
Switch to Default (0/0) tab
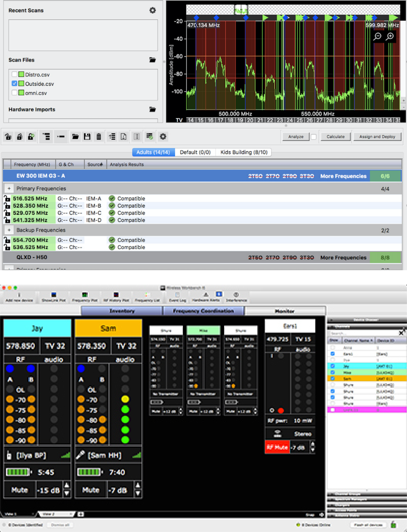tap(195, 152)
